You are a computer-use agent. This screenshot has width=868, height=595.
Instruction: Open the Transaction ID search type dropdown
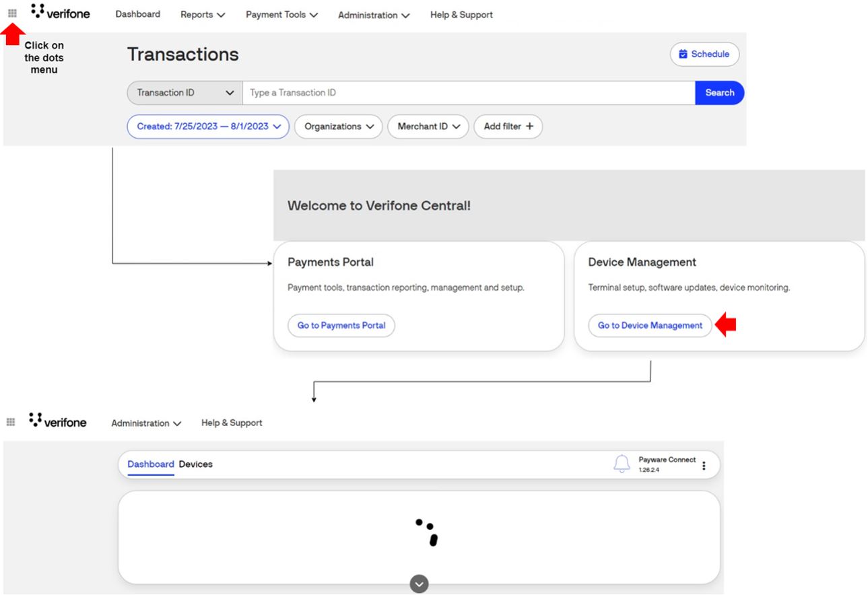[x=183, y=92]
